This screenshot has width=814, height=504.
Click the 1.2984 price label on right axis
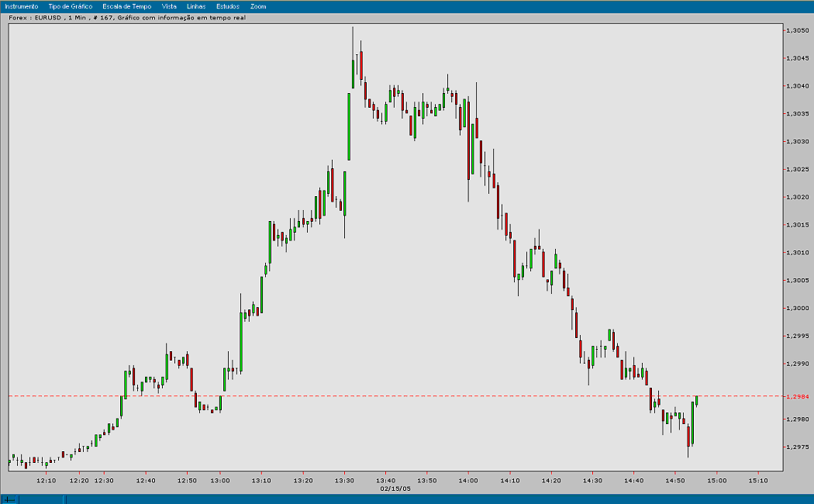[799, 395]
